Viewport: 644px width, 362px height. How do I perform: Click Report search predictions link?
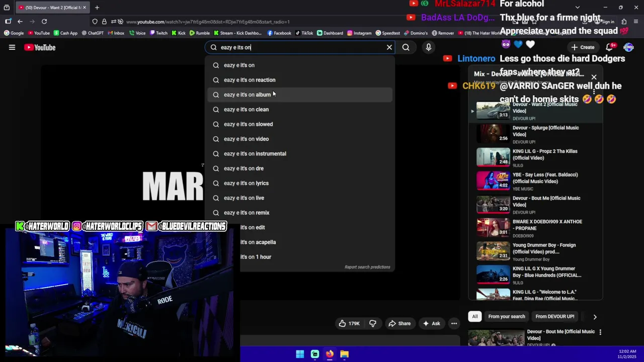tap(367, 267)
